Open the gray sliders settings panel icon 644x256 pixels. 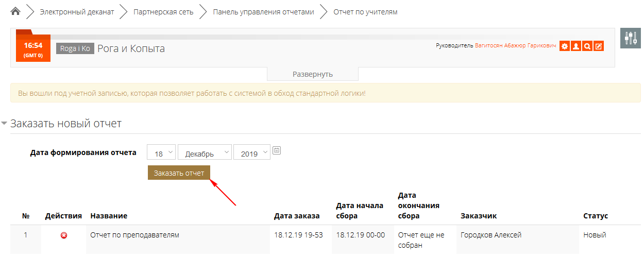630,38
